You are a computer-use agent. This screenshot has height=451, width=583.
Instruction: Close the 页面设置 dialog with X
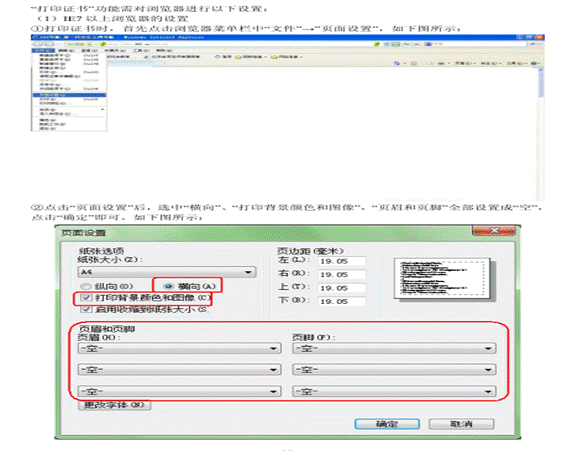(x=494, y=231)
